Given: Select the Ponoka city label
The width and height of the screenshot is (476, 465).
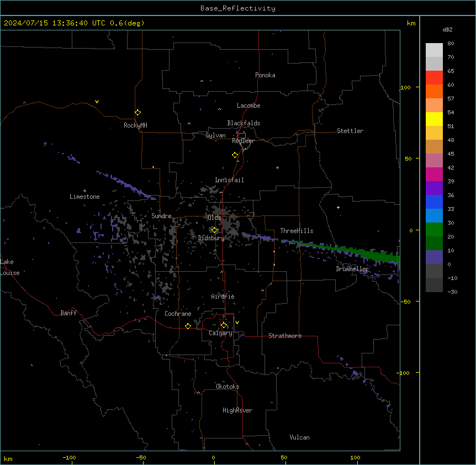Looking at the screenshot, I should coord(265,75).
